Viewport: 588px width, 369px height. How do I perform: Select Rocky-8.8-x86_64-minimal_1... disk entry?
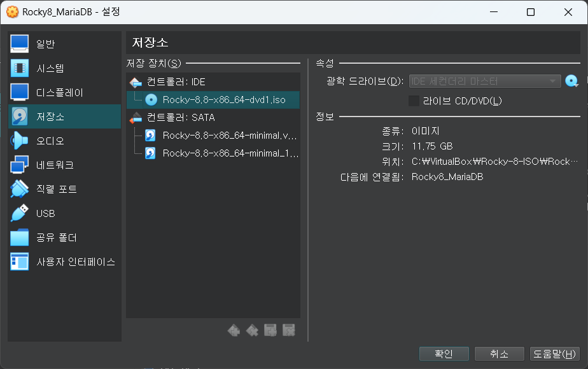coord(213,153)
